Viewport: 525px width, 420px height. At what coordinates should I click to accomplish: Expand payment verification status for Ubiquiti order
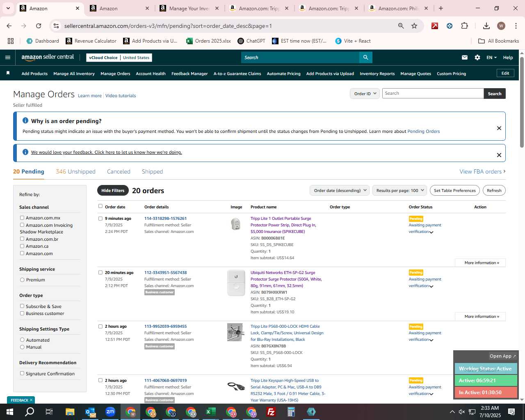(x=431, y=286)
